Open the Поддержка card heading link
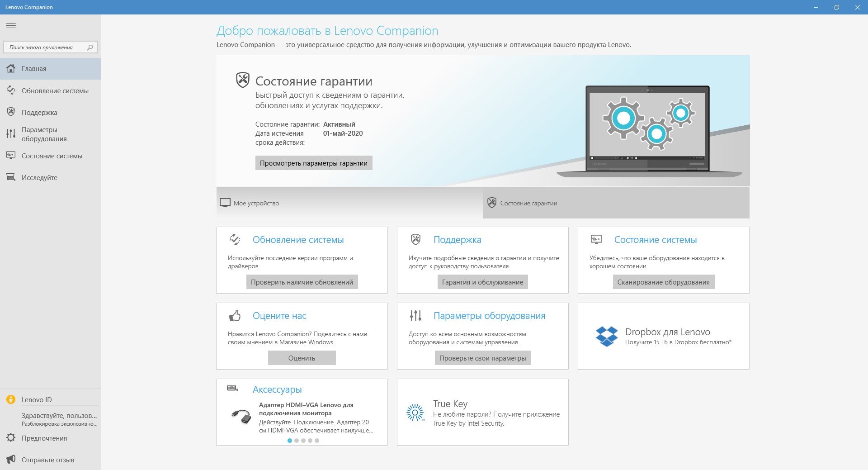Screen dimensions: 868x470 tap(458, 240)
